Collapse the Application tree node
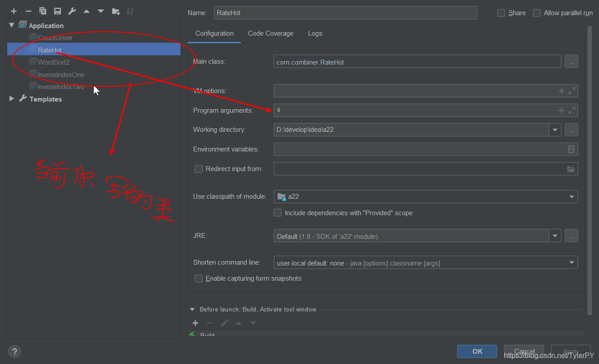The image size is (599, 364). [x=12, y=25]
